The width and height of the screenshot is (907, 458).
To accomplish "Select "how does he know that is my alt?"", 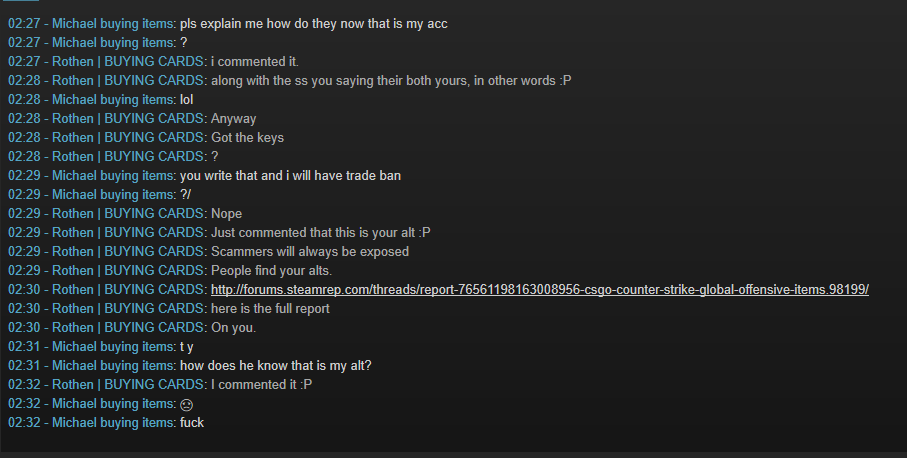I will (x=275, y=365).
